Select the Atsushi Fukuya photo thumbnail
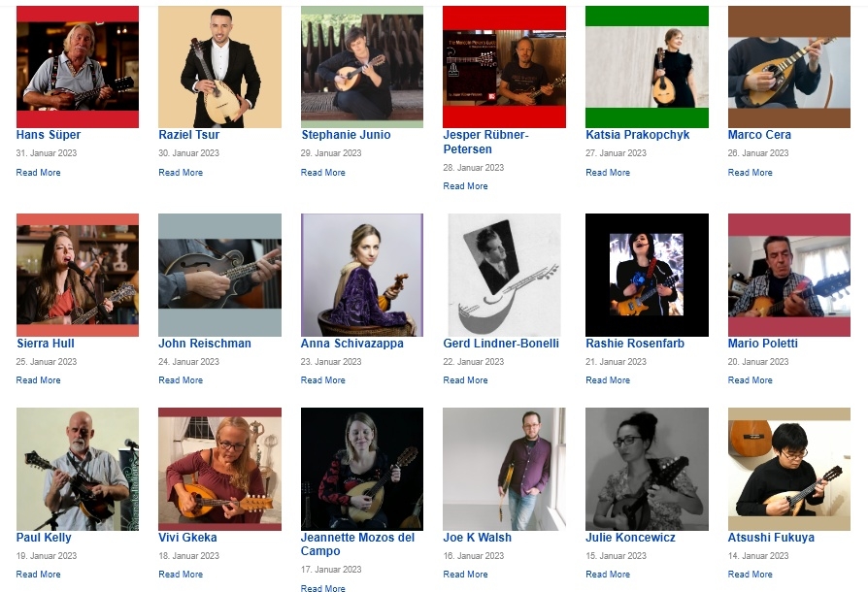The width and height of the screenshot is (868, 592). click(788, 469)
